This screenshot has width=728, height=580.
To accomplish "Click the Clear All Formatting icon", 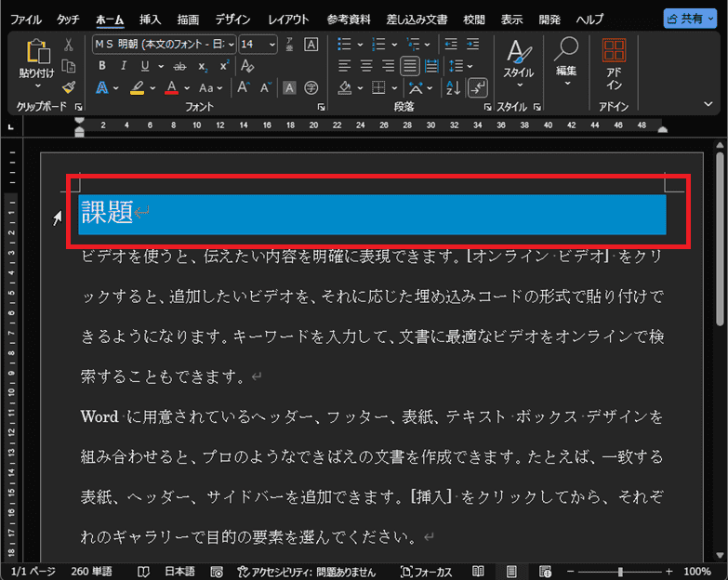I will click(x=247, y=66).
